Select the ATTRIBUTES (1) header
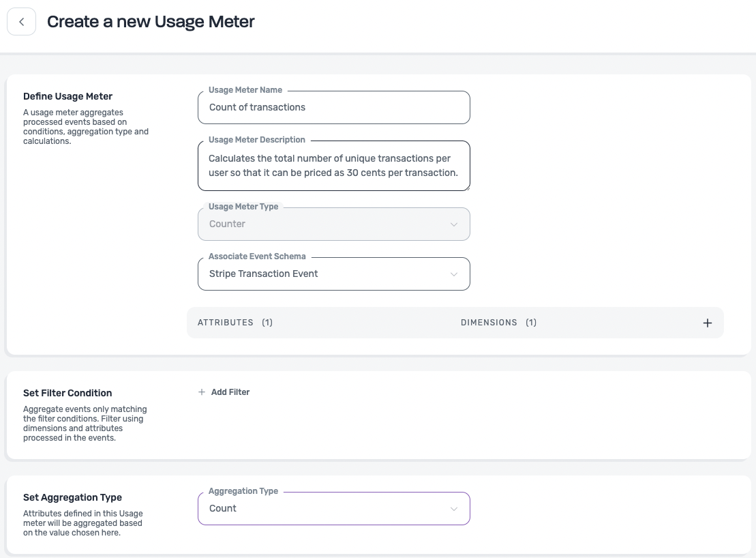This screenshot has width=756, height=558. [x=235, y=323]
